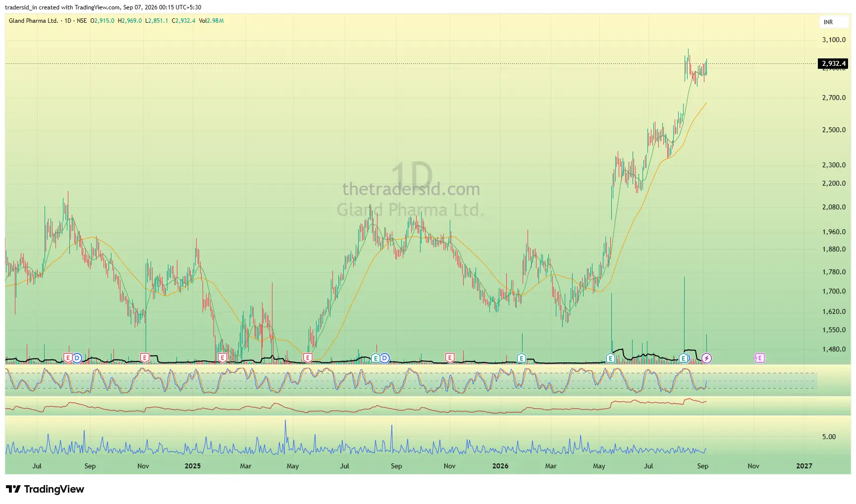The height and width of the screenshot is (504, 856).
Task: Click the tradersid_in created with TradingView.com header
Action: click(x=103, y=7)
